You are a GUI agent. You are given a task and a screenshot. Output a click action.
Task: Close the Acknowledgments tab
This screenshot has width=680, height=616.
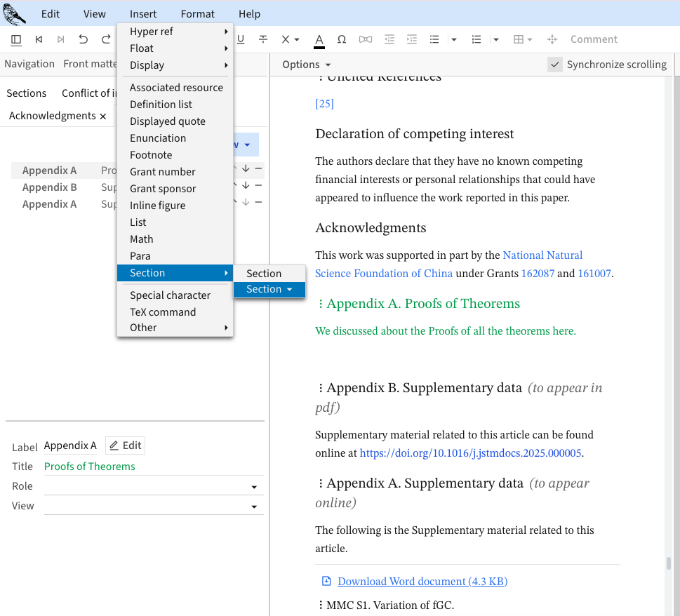[x=103, y=116]
